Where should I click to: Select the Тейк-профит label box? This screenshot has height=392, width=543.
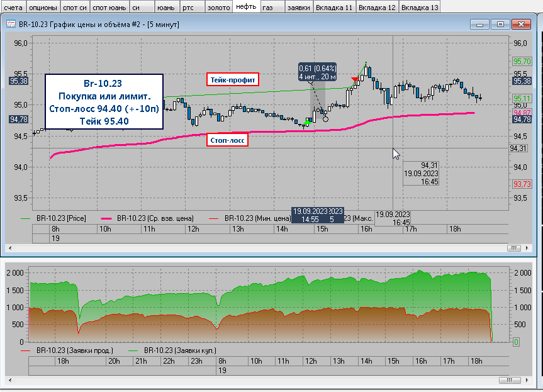[x=233, y=80]
